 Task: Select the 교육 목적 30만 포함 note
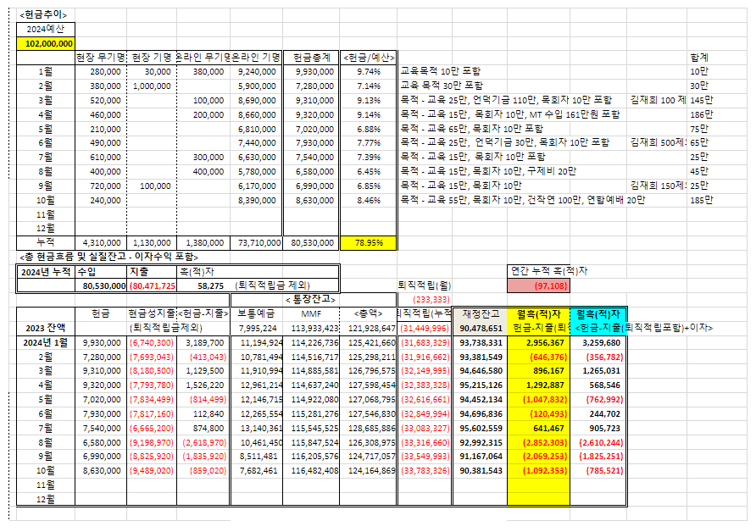(x=442, y=86)
